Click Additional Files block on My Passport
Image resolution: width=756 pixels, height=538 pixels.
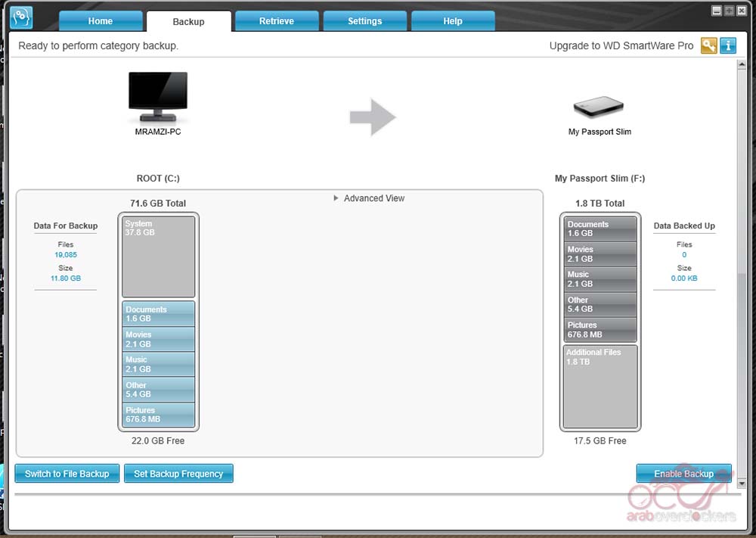pyautogui.click(x=600, y=386)
